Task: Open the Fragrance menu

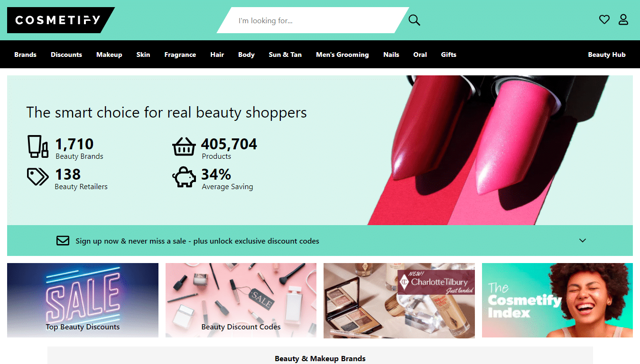Action: coord(180,55)
